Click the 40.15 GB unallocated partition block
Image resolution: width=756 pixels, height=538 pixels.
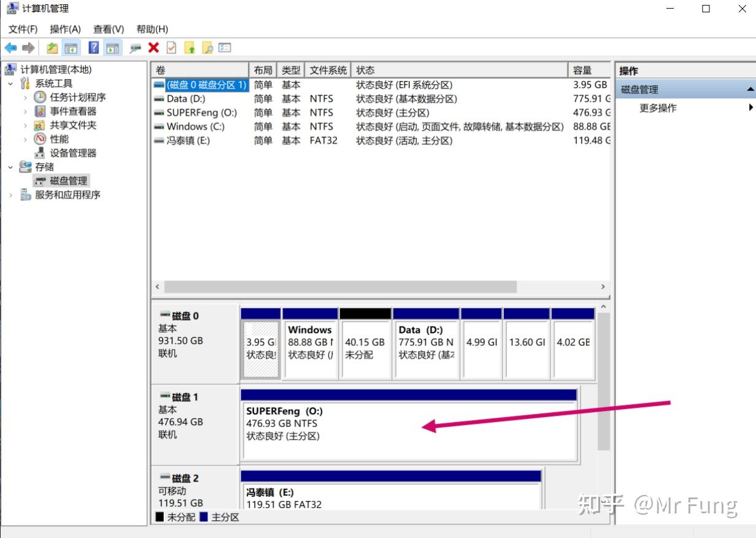click(x=365, y=348)
